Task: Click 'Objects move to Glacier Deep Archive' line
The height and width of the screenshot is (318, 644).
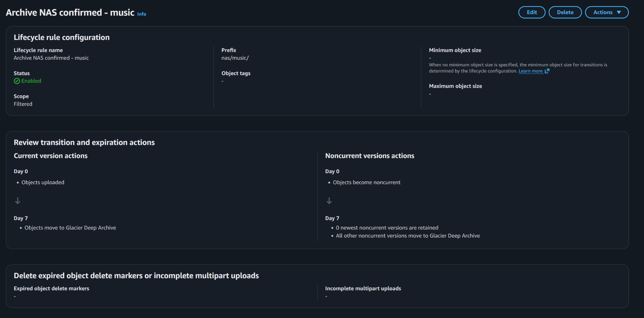Action: [70, 228]
